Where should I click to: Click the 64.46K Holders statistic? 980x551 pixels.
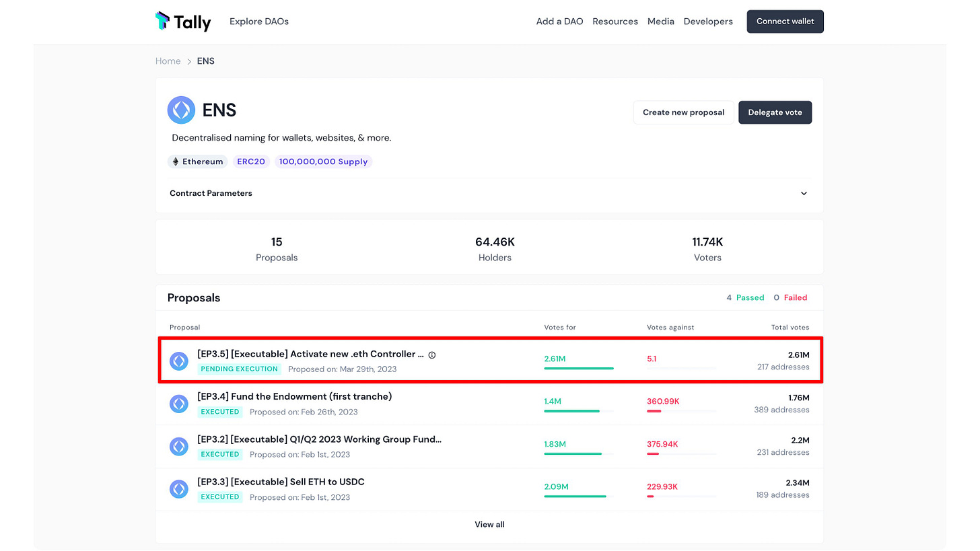pos(495,249)
